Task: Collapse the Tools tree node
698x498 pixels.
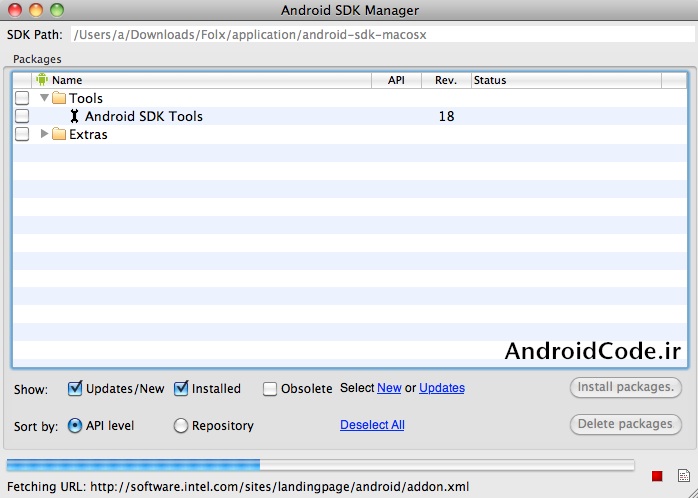Action: [44, 98]
